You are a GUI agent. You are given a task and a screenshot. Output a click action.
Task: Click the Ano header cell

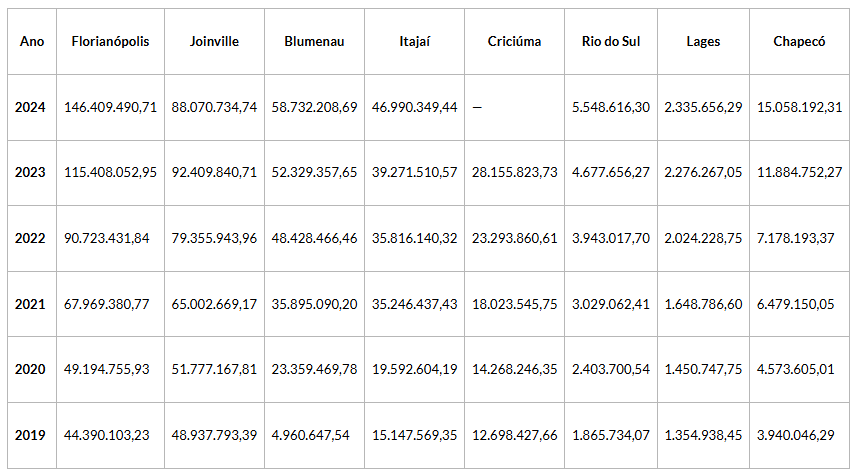[x=31, y=41]
